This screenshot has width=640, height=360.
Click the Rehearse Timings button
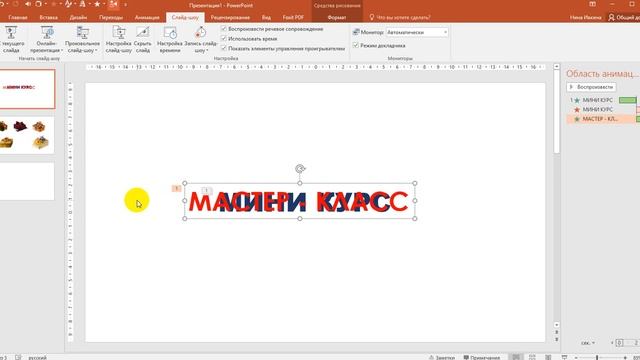(170, 39)
